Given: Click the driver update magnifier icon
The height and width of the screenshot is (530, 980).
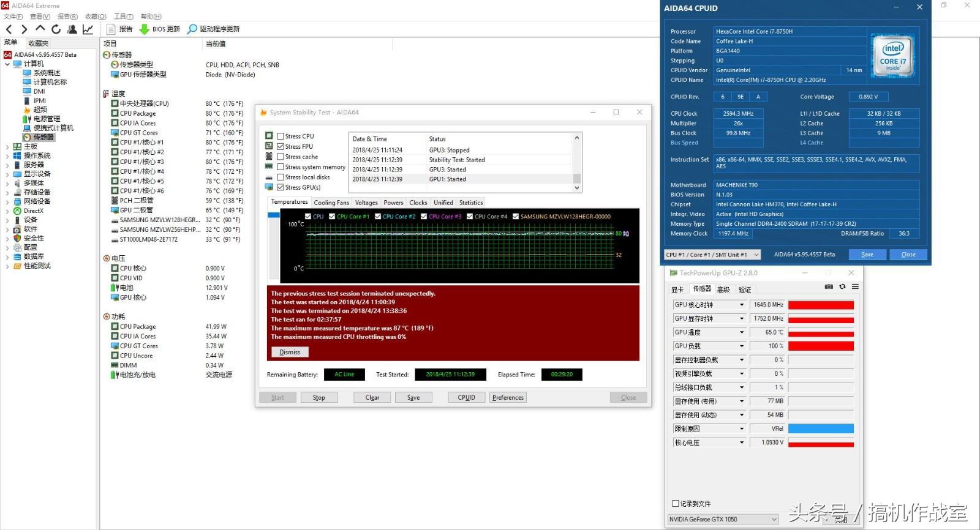Looking at the screenshot, I should tap(192, 29).
